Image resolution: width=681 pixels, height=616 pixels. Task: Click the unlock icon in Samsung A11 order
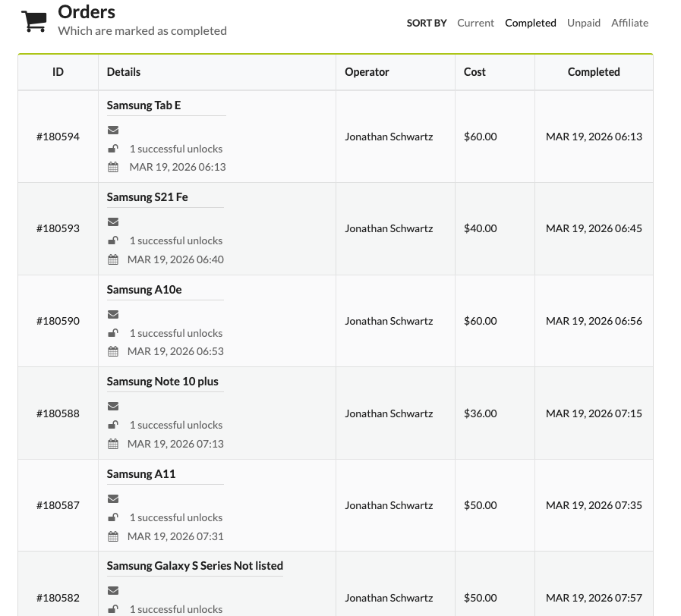point(113,517)
